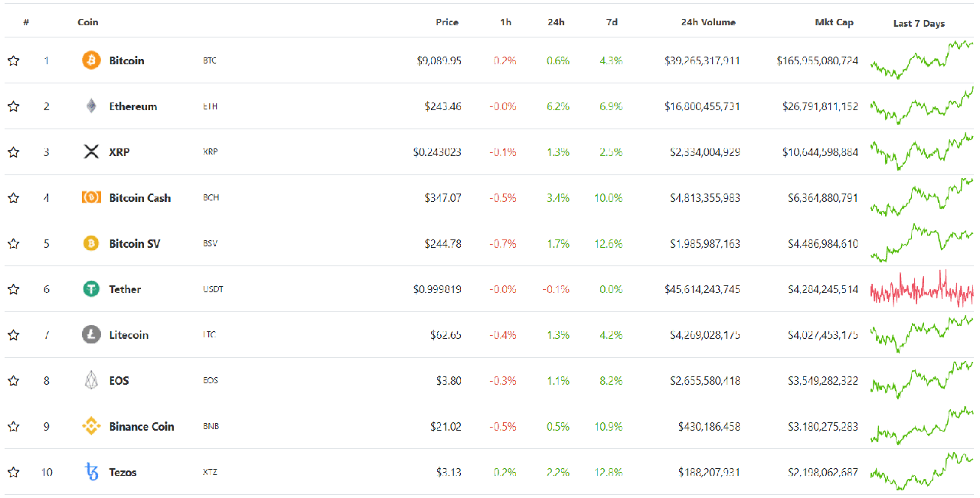Screen dimensions: 980x498
Task: Open the Ethereum coin page link
Action: tap(133, 106)
